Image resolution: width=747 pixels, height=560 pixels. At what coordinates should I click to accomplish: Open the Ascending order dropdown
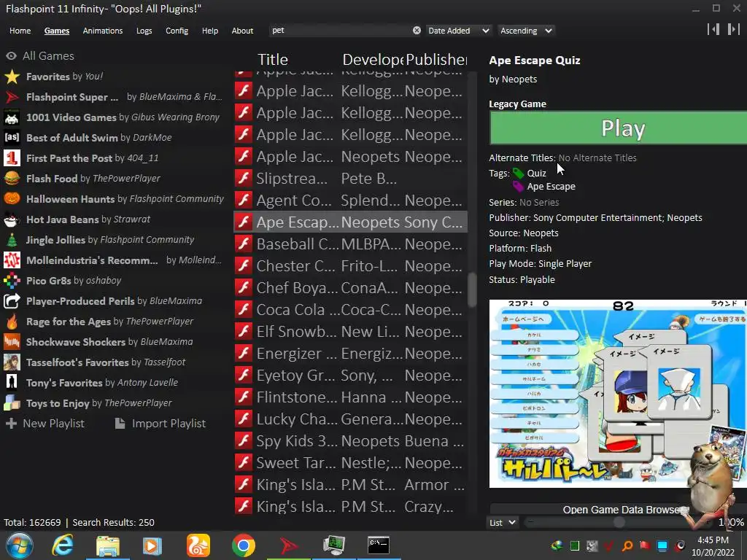[527, 31]
